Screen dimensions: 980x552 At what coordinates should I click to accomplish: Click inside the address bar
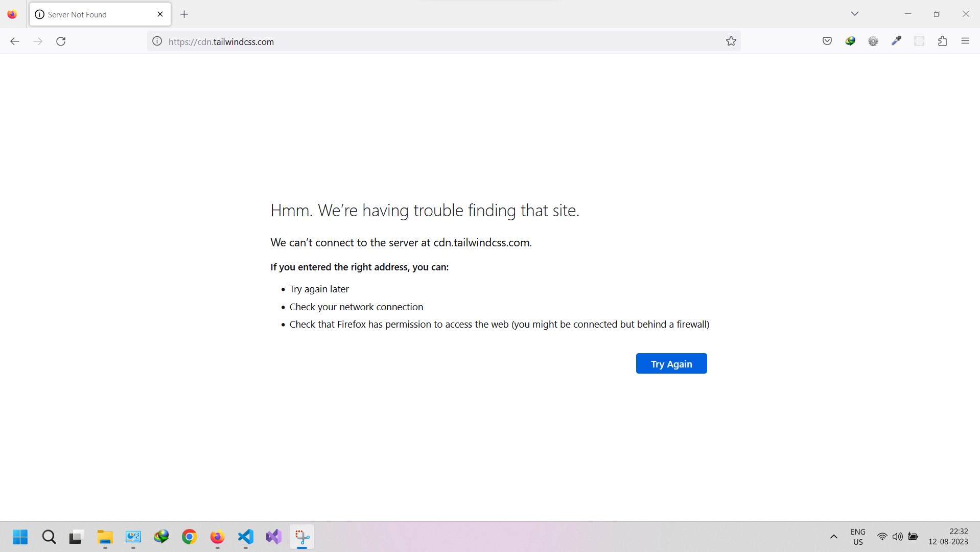(409, 41)
